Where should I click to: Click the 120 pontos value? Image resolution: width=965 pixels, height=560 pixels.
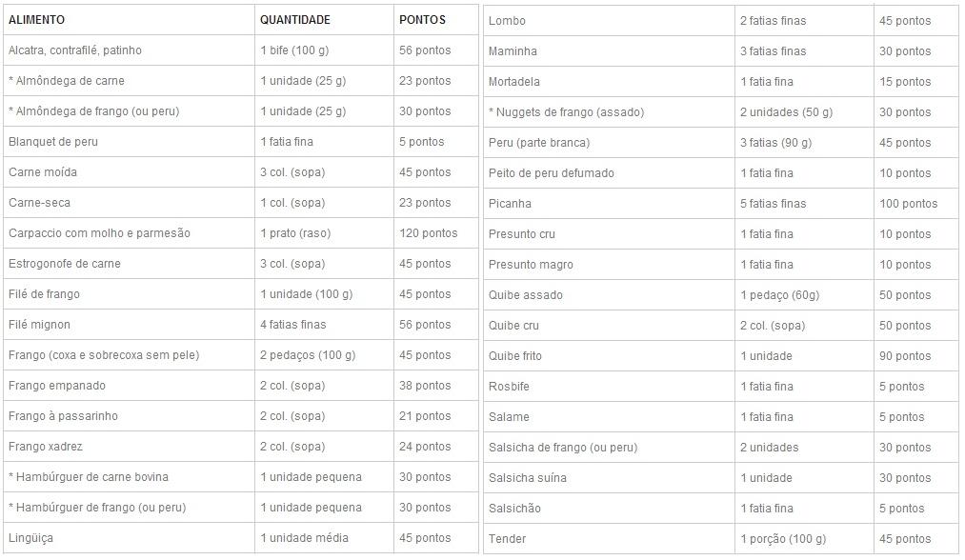coord(428,233)
